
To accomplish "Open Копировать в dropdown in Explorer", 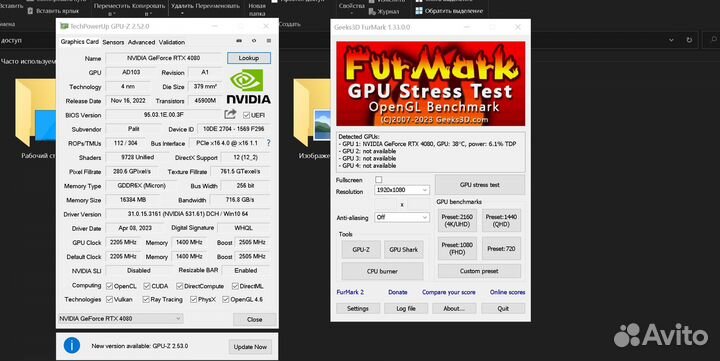I will [148, 10].
